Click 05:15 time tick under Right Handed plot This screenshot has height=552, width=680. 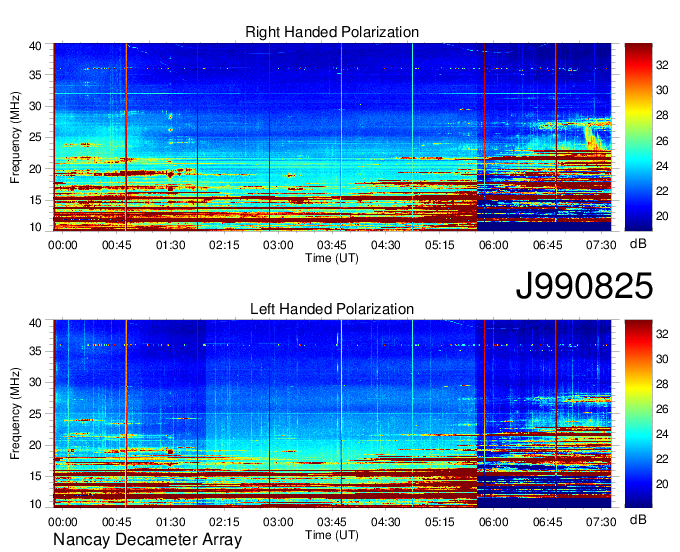[x=440, y=245]
